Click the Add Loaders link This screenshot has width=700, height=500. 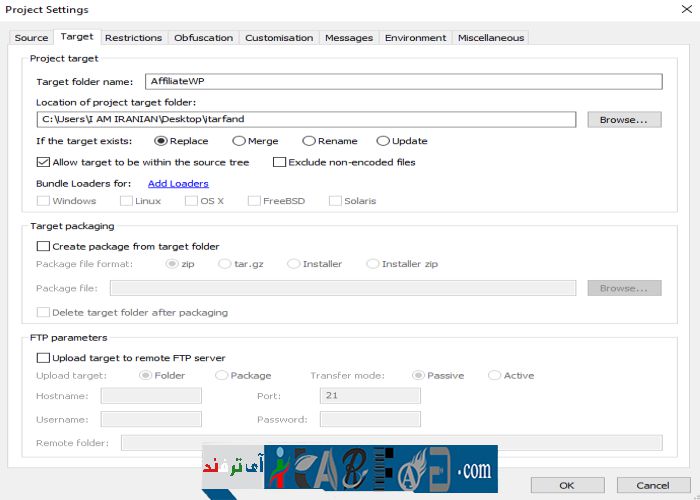click(x=178, y=184)
